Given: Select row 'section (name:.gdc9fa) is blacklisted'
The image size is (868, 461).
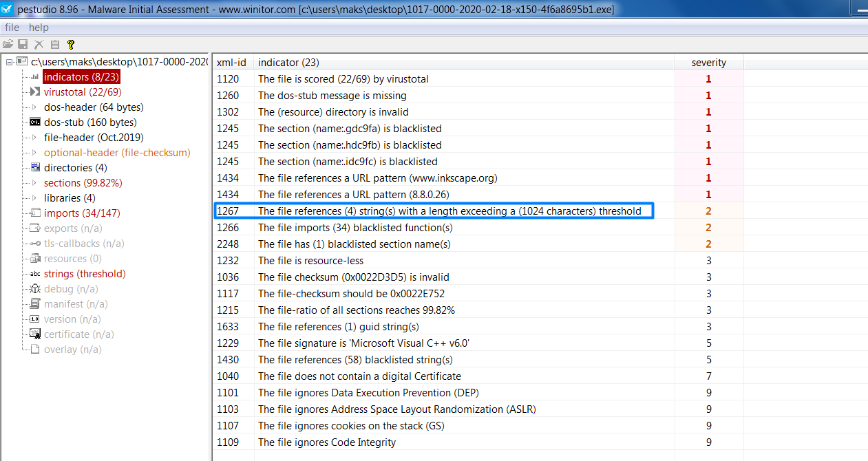Looking at the screenshot, I should pos(478,129).
